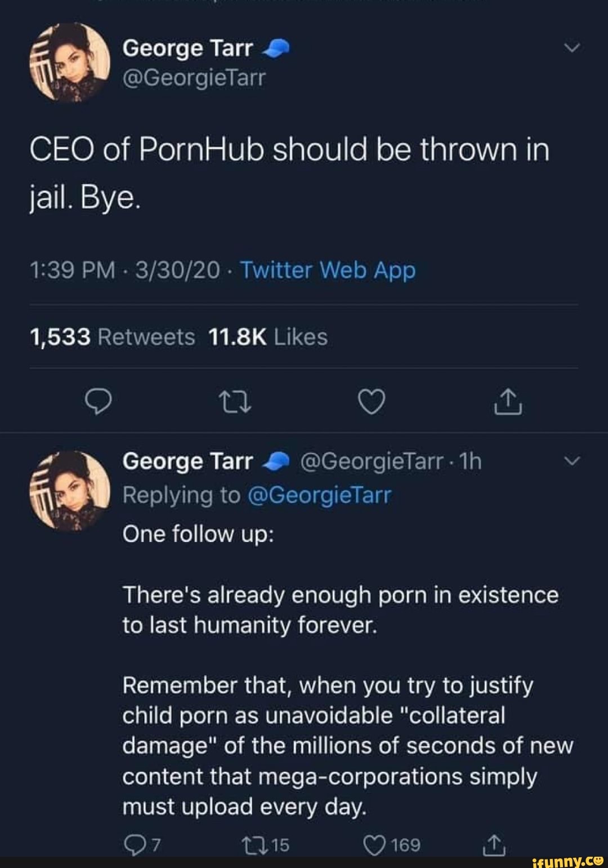Image resolution: width=608 pixels, height=868 pixels.
Task: Click George Tarr name on main tweet
Action: [x=187, y=48]
